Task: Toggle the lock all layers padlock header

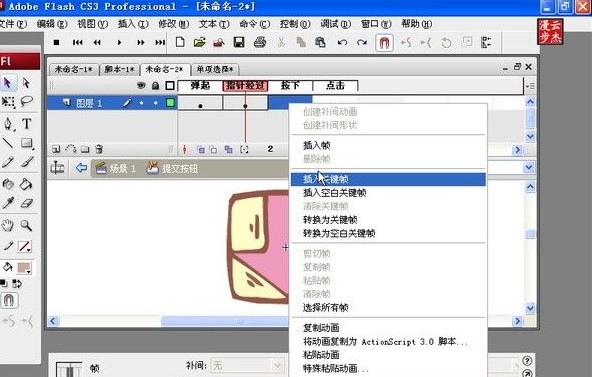Action: 155,86
